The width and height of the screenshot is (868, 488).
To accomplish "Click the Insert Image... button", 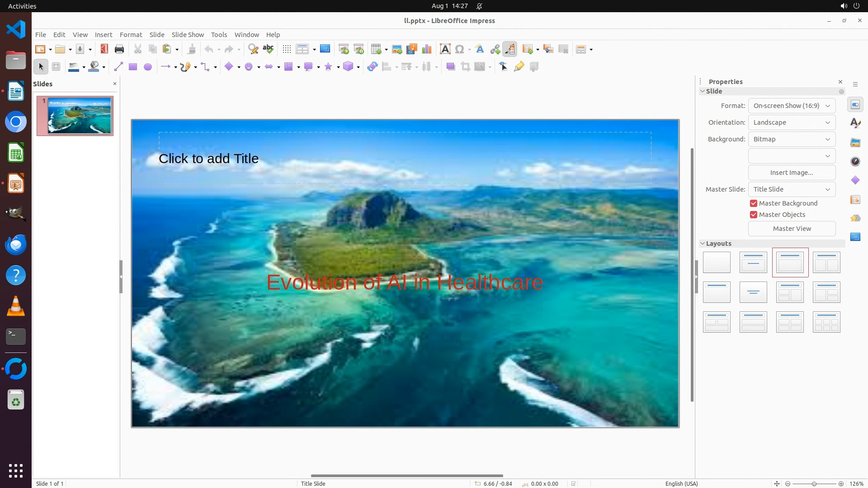I will pyautogui.click(x=792, y=173).
